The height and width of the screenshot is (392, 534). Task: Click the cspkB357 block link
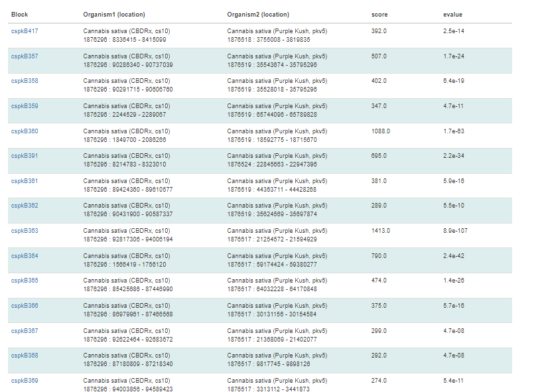coord(25,56)
